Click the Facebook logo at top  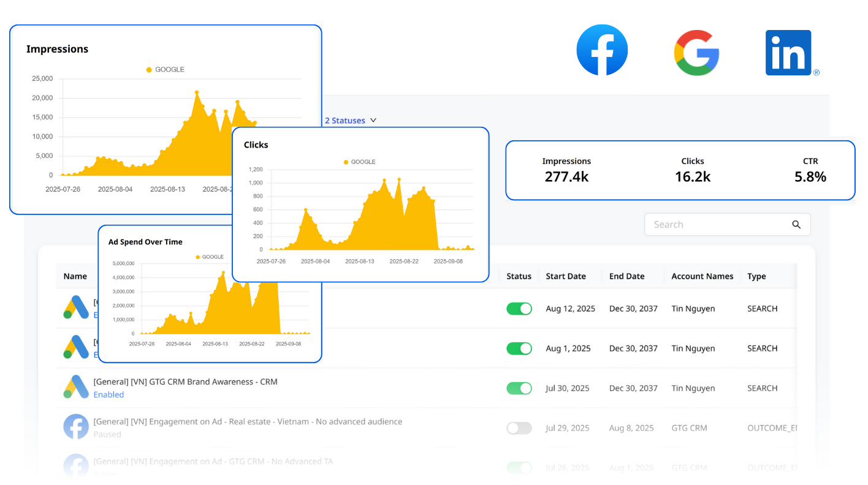tap(602, 50)
